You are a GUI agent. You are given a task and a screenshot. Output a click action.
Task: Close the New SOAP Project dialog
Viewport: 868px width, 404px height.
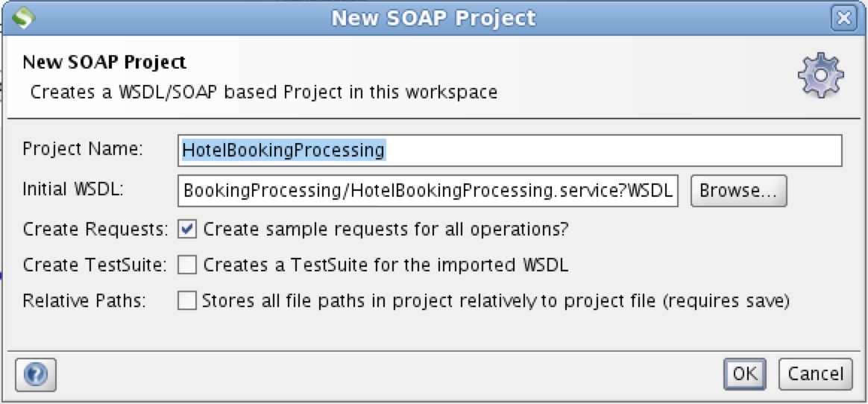tap(843, 17)
